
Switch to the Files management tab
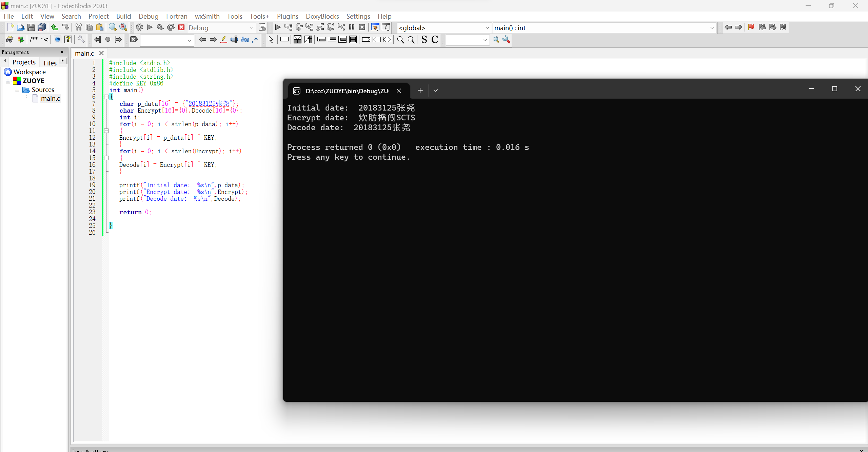tap(50, 63)
